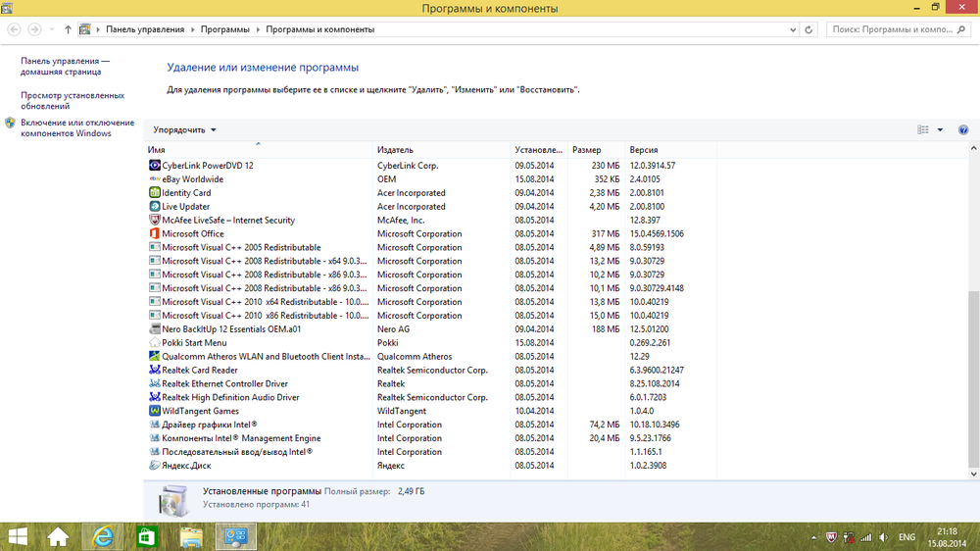The height and width of the screenshot is (551, 980).
Task: Open Панель управления домашняя страница link
Action: coord(65,67)
